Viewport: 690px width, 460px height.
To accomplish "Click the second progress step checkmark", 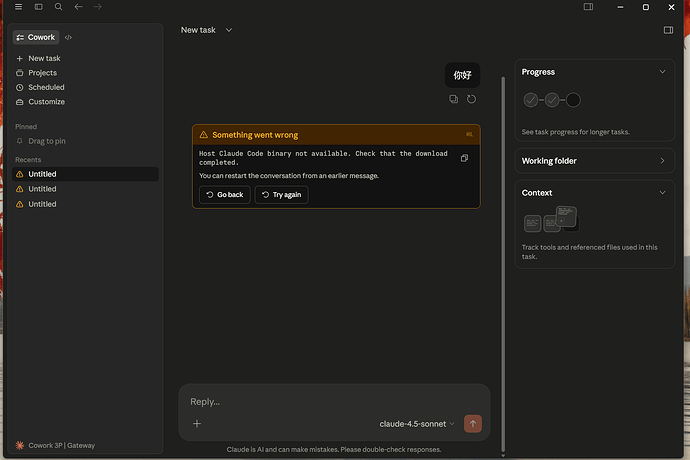I will [x=552, y=100].
